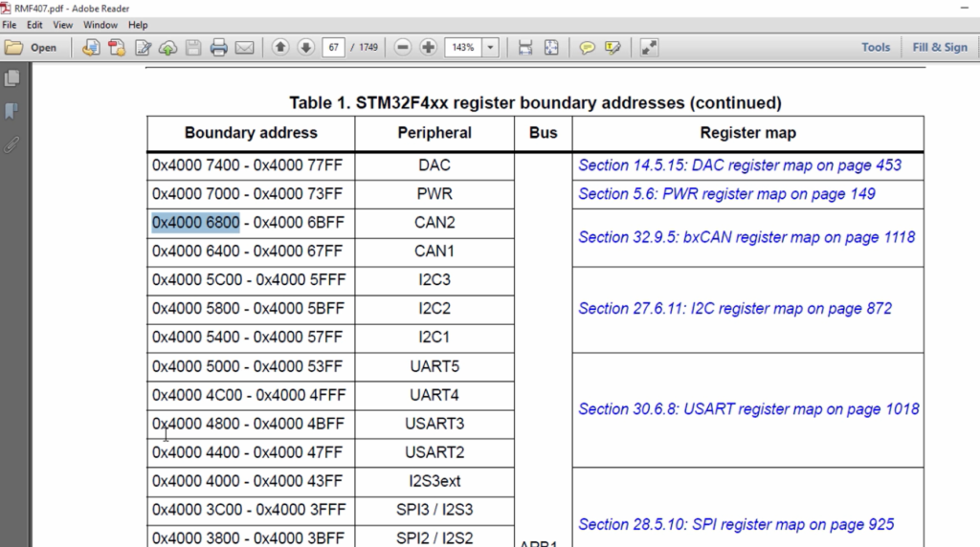Select the highlight text tool icon

tap(612, 48)
